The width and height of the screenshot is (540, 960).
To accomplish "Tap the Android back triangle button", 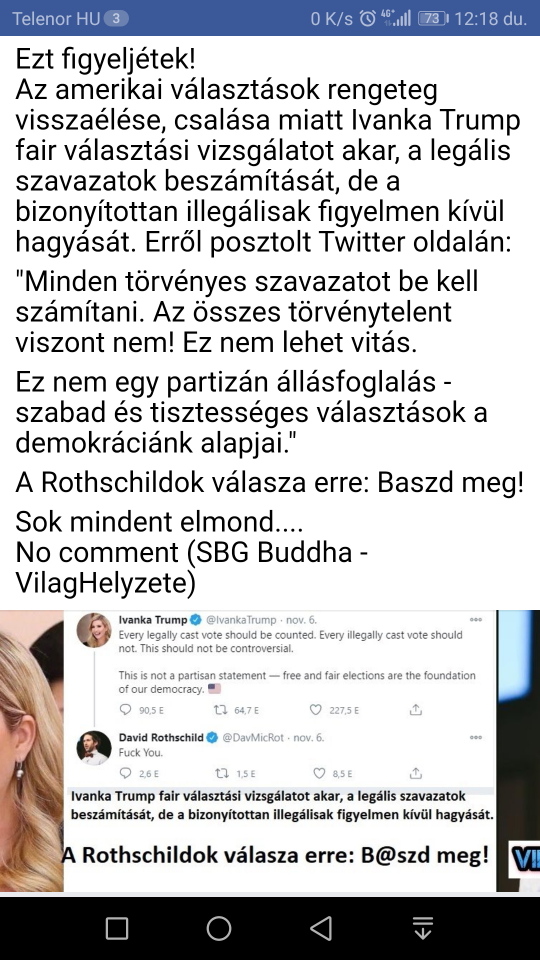I will (321, 928).
